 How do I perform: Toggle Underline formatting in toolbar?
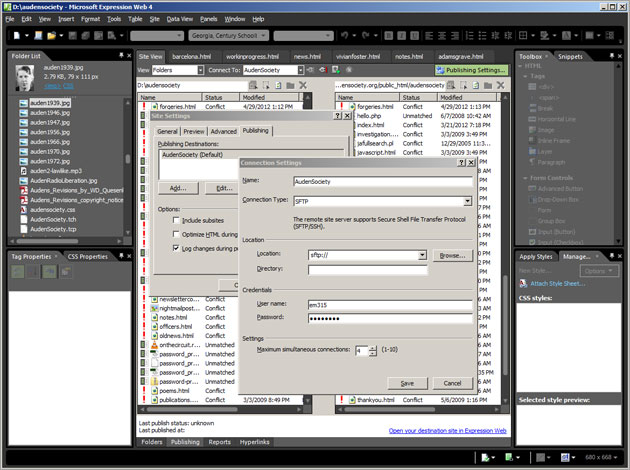[x=415, y=36]
